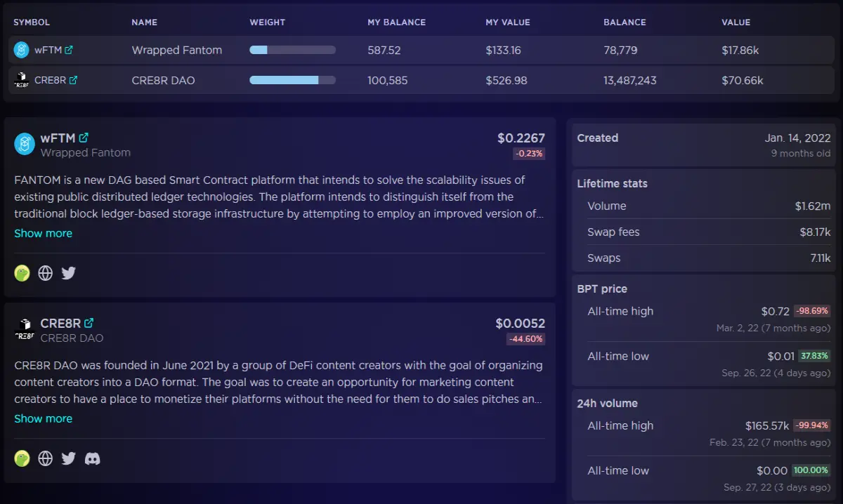Click the wFTM token logo in table row
Image resolution: width=843 pixels, height=504 pixels.
pyautogui.click(x=22, y=50)
